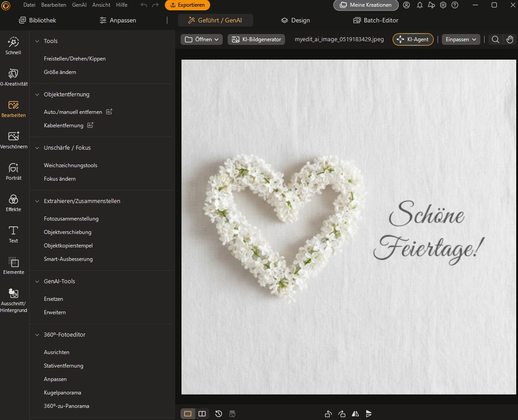
Task: Rotate the image right
Action: pyautogui.click(x=342, y=414)
